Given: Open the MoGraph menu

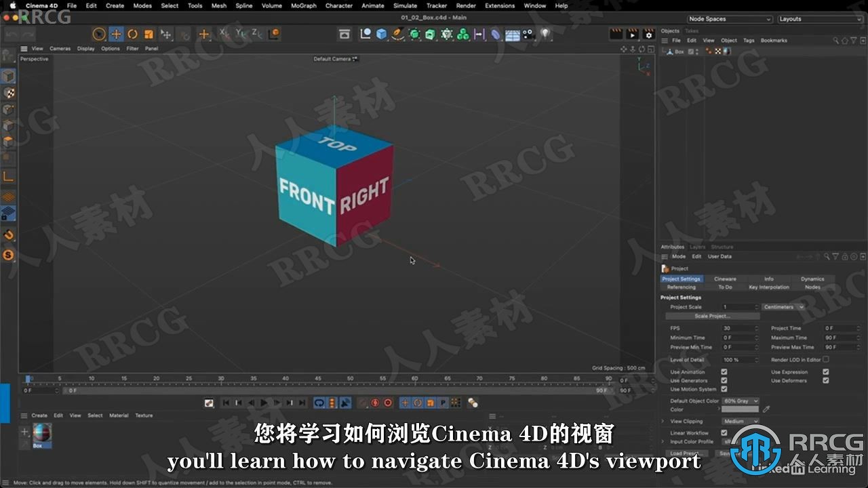Looking at the screenshot, I should (x=303, y=5).
